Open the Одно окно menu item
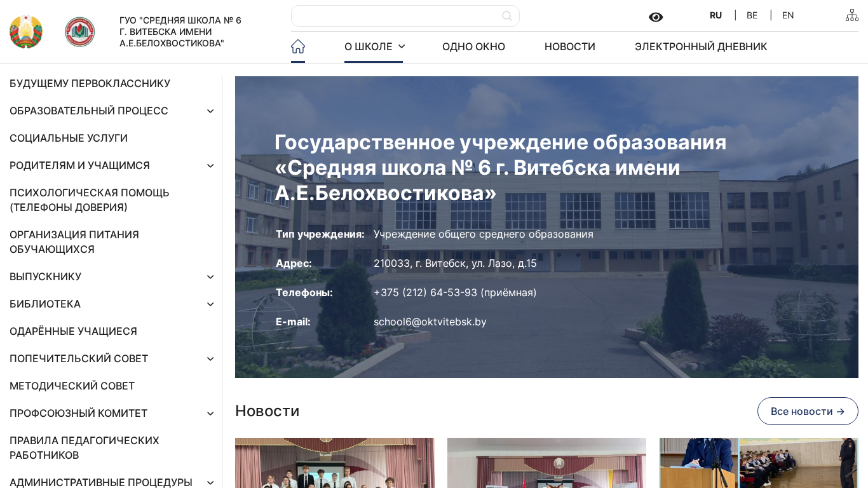The height and width of the screenshot is (488, 868). pos(473,46)
